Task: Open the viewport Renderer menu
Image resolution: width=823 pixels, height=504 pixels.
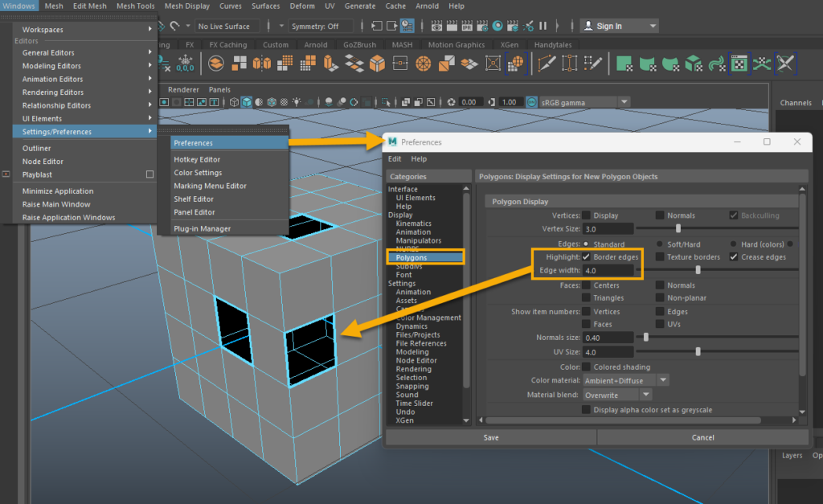Action: [183, 89]
